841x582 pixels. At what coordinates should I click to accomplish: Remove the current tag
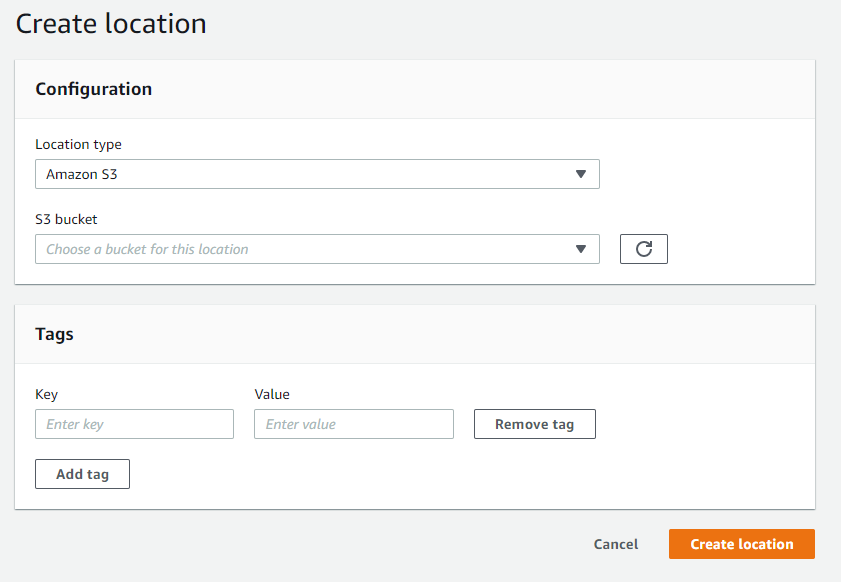coord(534,423)
